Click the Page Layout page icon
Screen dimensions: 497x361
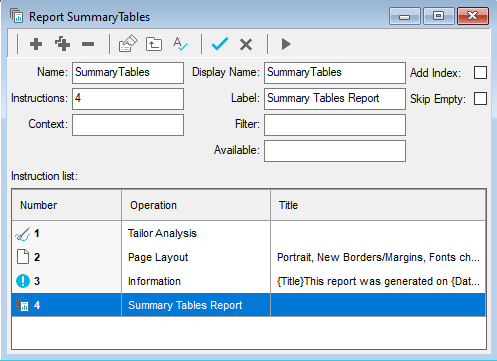(x=23, y=257)
